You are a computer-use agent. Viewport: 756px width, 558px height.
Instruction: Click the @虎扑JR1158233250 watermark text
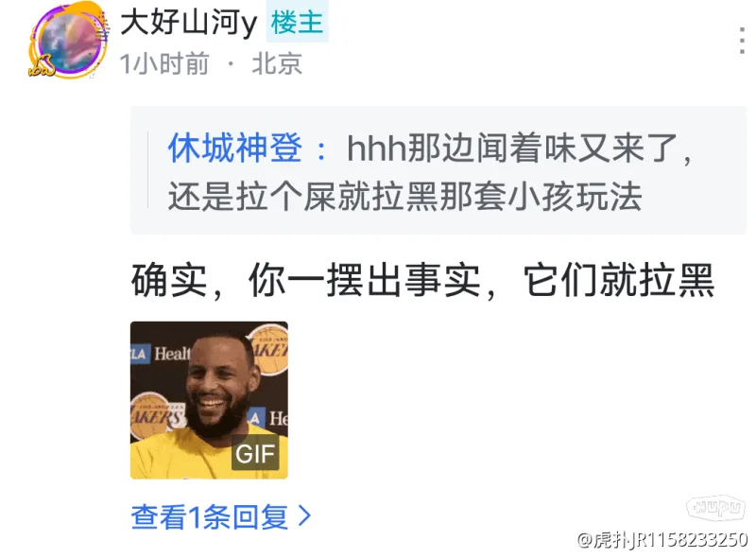click(x=662, y=540)
